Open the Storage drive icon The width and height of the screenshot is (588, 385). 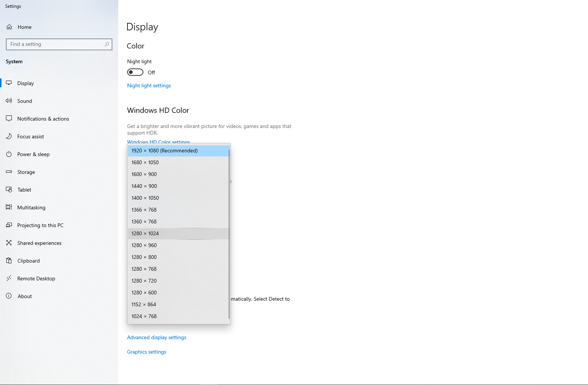click(9, 172)
